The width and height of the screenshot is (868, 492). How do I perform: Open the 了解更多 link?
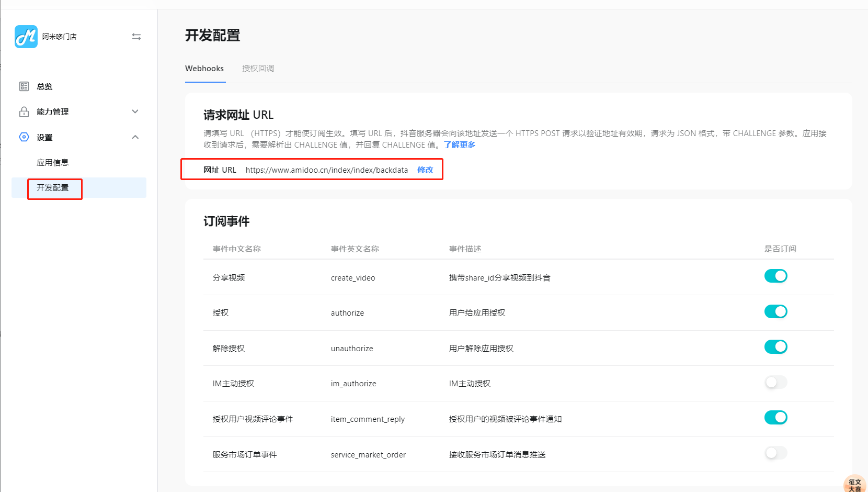click(460, 145)
